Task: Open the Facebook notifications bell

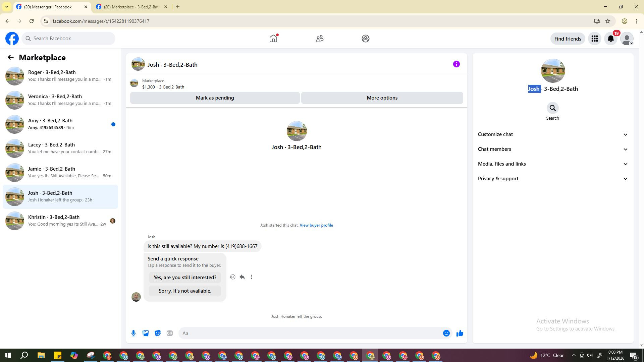Action: (x=611, y=39)
